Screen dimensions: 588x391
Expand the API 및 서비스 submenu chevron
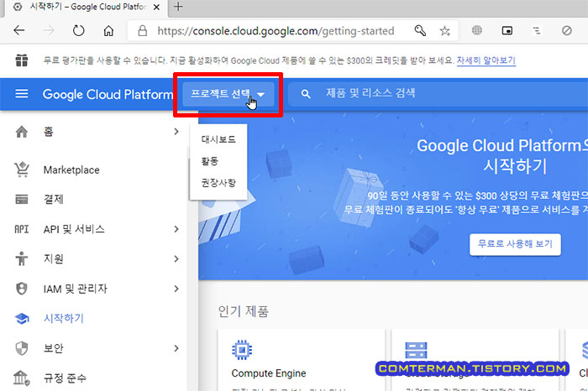[176, 229]
